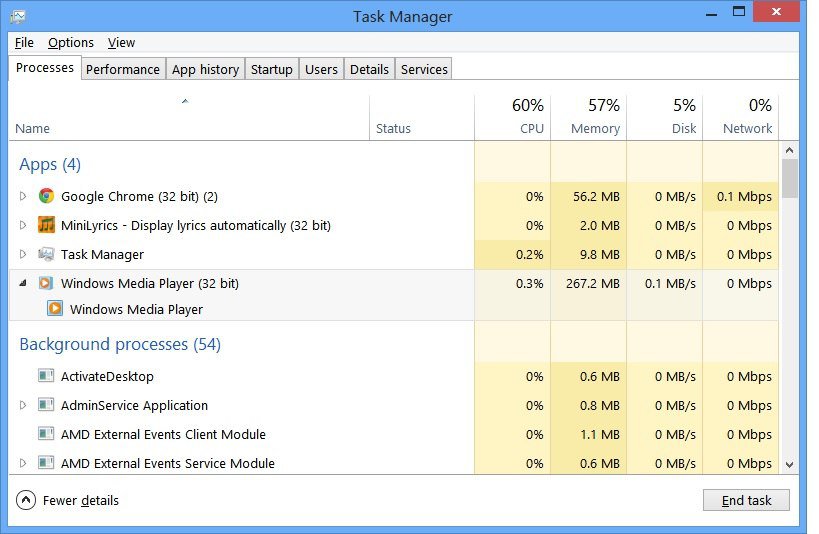Expand the Google Chrome process group
Viewport: 819px width, 534px height.
pos(23,196)
